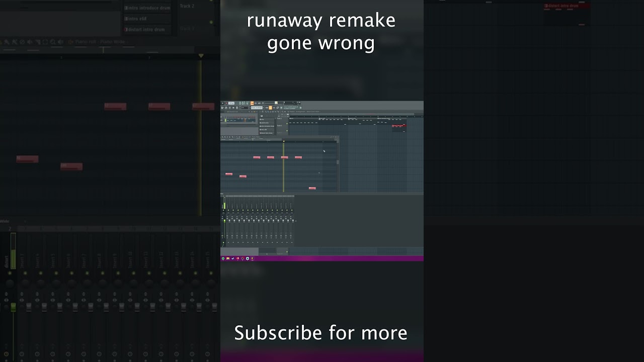
Task: Click the green master fader in the mixer
Action: click(224, 221)
